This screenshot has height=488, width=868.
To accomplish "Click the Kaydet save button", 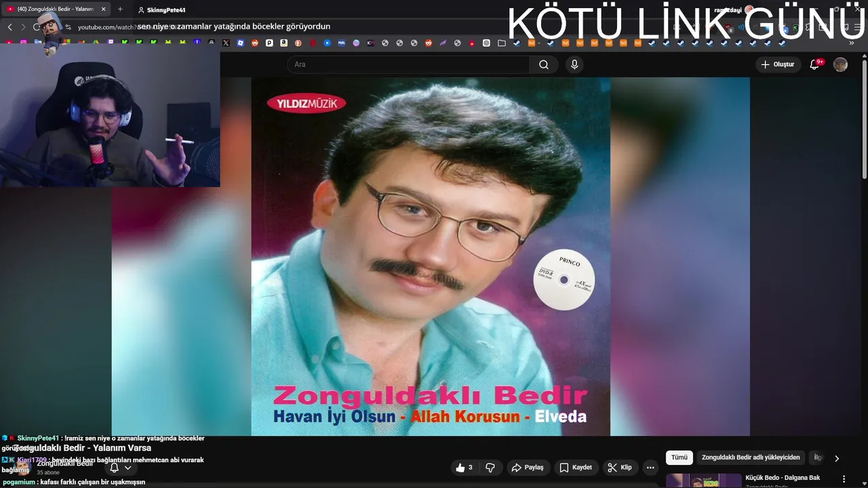I will click(x=576, y=468).
